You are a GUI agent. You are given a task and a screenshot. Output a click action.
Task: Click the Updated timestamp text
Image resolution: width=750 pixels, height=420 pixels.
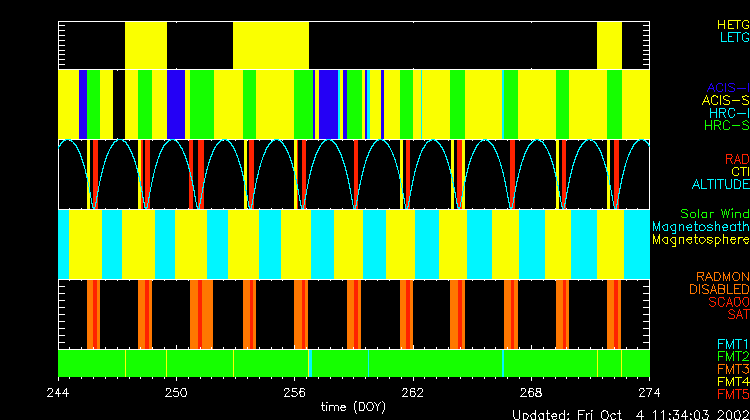pos(630,413)
